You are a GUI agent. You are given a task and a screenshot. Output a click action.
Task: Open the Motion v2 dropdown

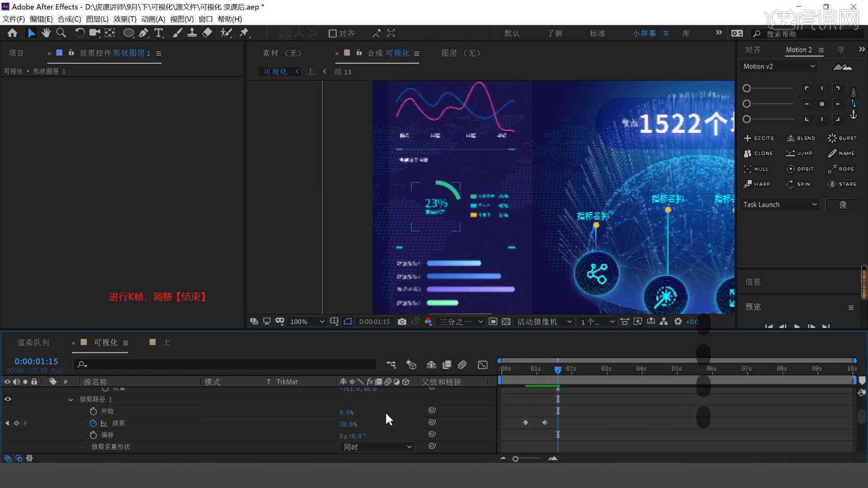[779, 66]
